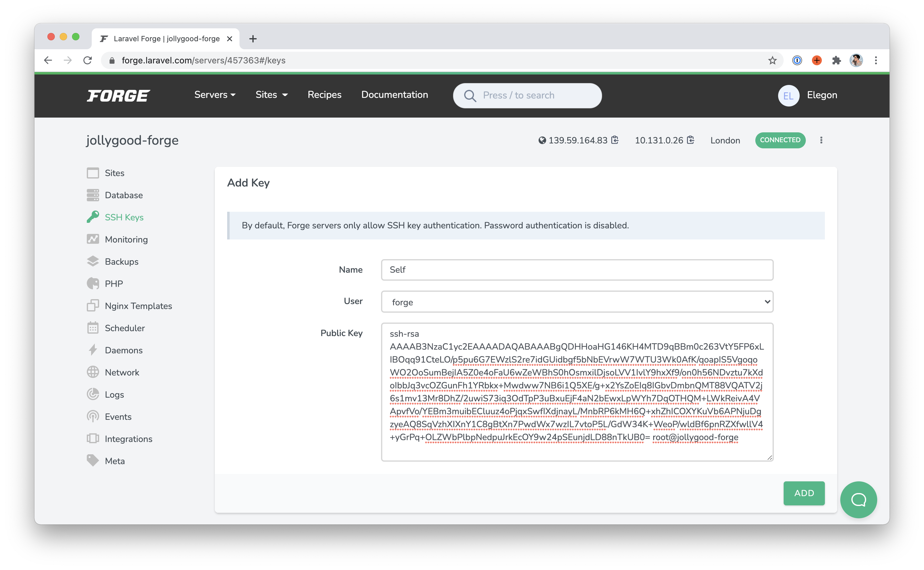Open the PHP elephant icon

point(93,283)
